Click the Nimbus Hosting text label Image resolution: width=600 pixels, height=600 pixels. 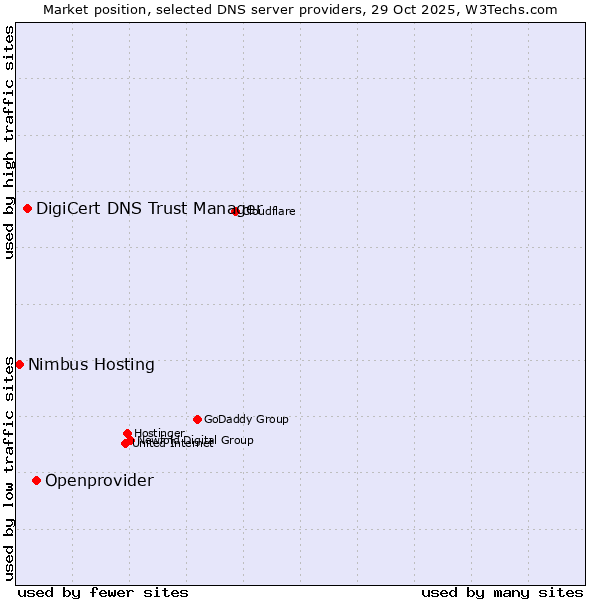[x=91, y=364]
